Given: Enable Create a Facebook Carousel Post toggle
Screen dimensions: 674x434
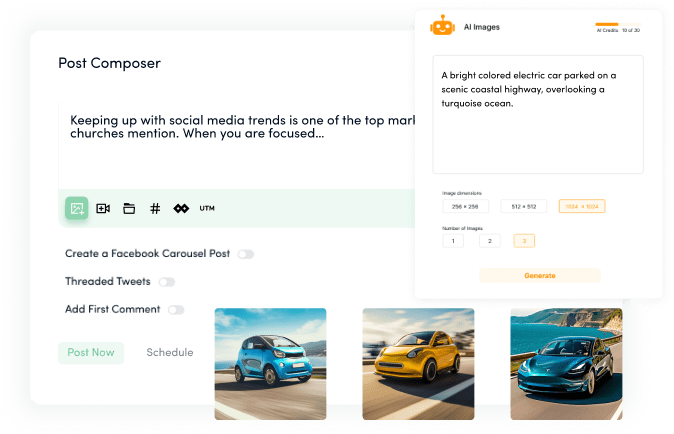Looking at the screenshot, I should (x=245, y=254).
